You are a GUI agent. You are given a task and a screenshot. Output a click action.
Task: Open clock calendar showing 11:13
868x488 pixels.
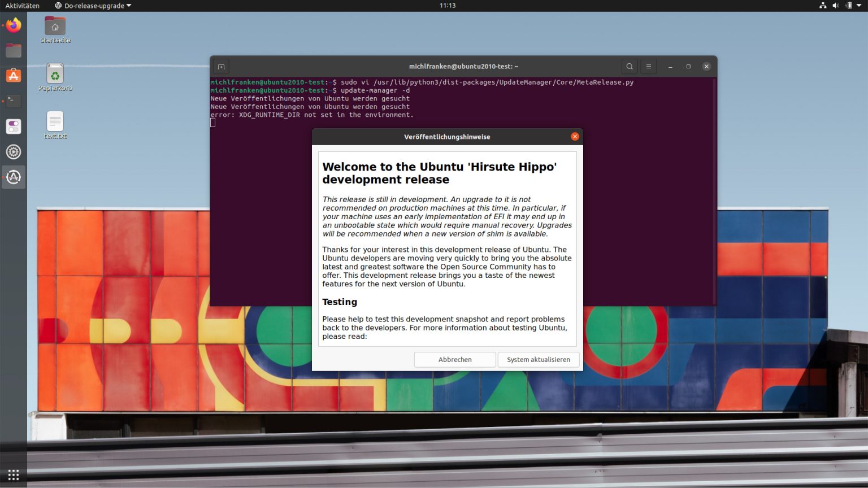point(448,6)
